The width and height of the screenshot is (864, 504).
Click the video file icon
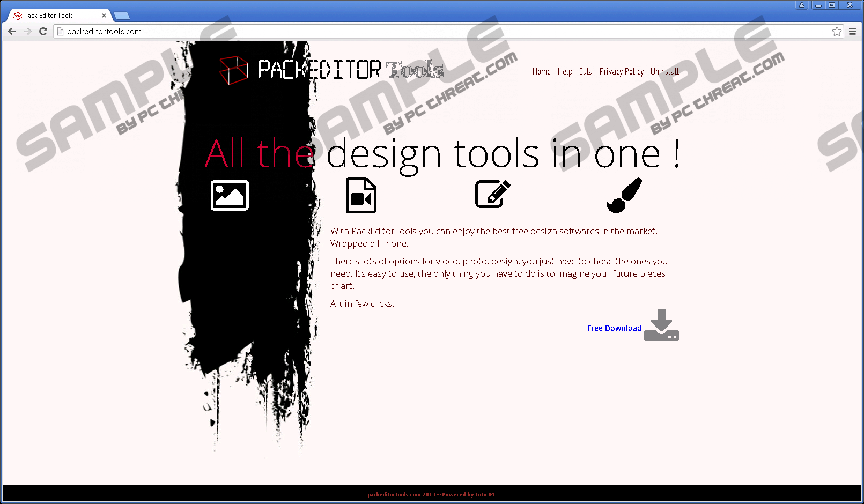click(361, 195)
